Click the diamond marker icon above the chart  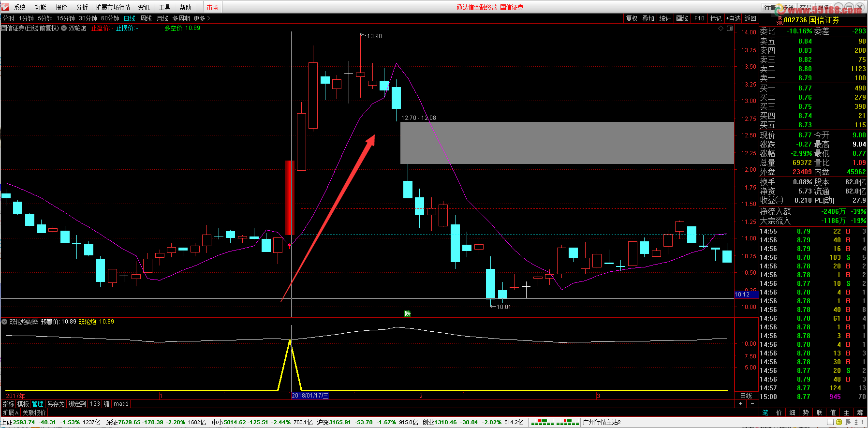tap(721, 29)
